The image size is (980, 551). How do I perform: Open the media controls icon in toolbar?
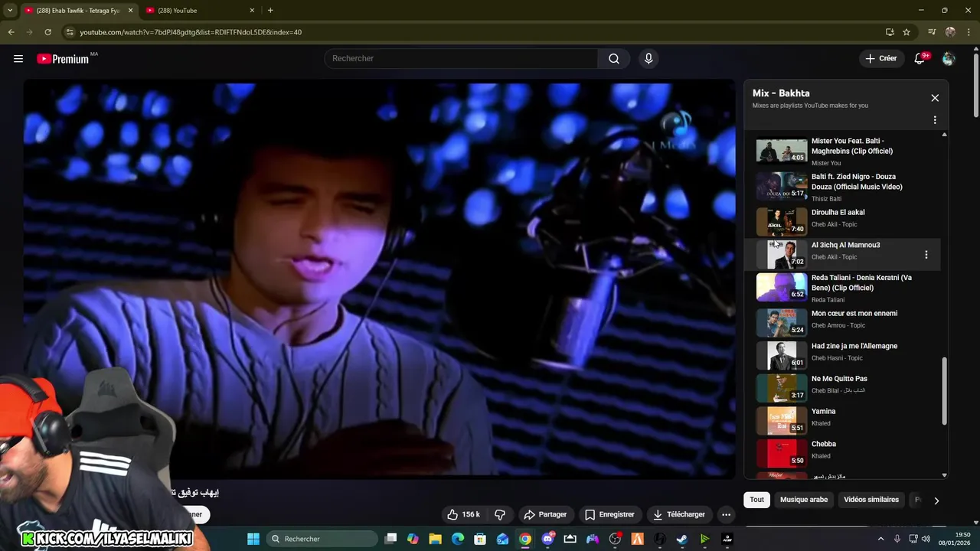tap(932, 32)
